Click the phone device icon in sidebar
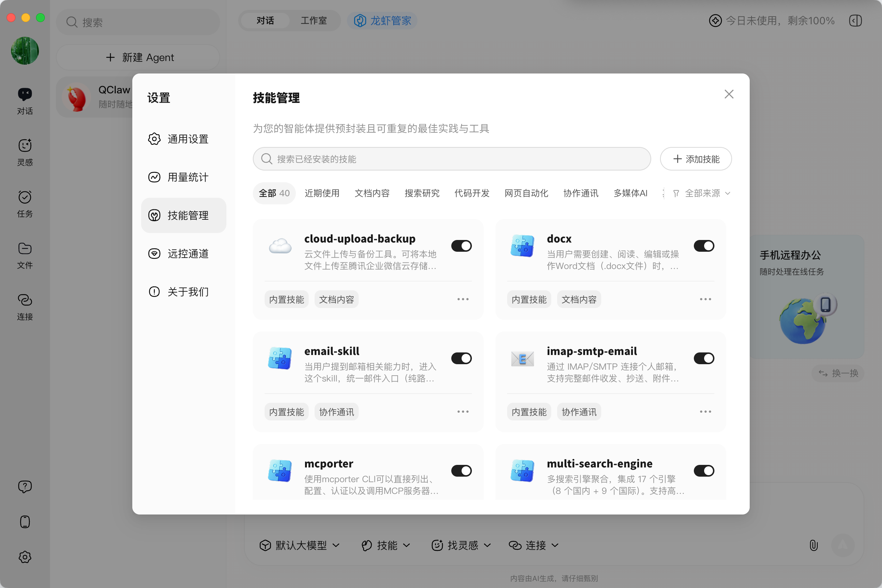The width and height of the screenshot is (882, 588). (x=25, y=521)
